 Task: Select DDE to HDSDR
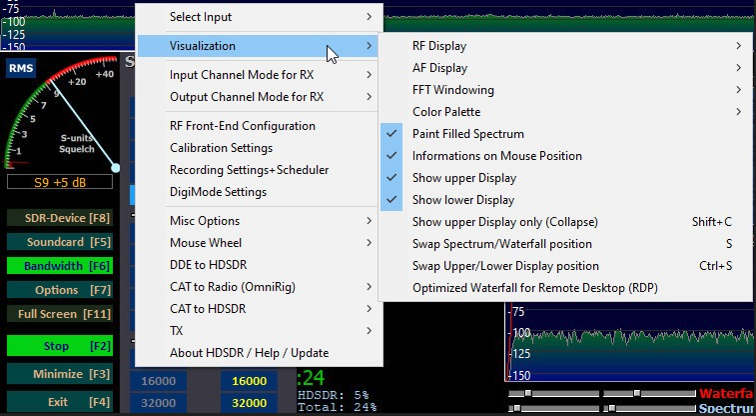point(260,265)
